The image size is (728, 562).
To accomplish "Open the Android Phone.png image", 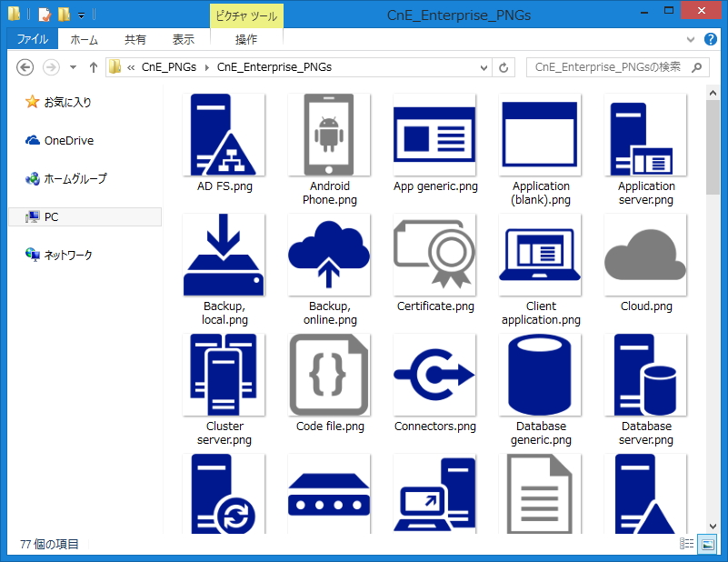I will point(329,134).
